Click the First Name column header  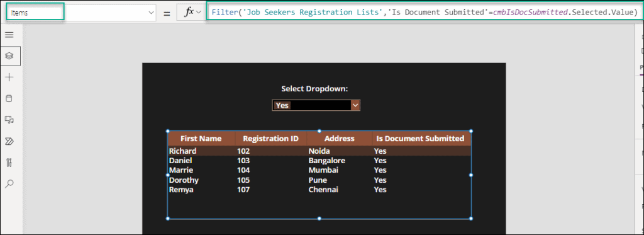201,138
